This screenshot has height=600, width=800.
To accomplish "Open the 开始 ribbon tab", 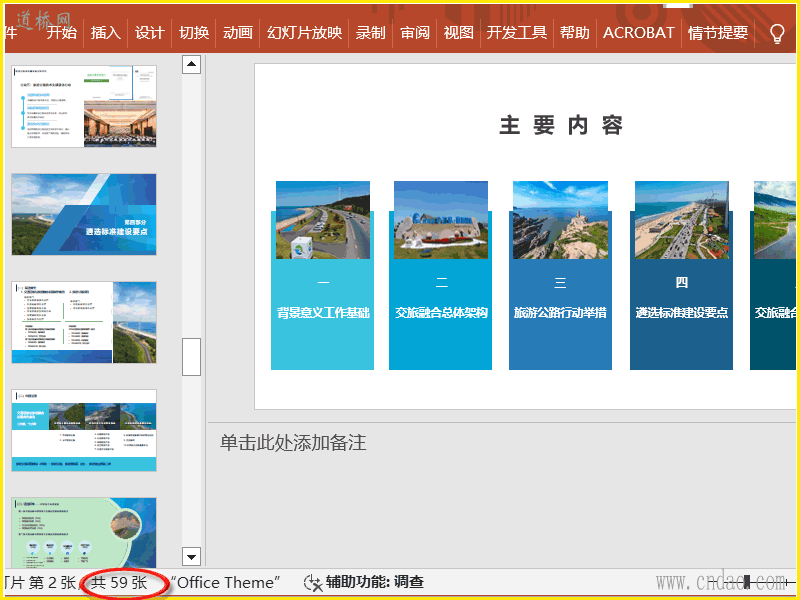I will [x=62, y=33].
